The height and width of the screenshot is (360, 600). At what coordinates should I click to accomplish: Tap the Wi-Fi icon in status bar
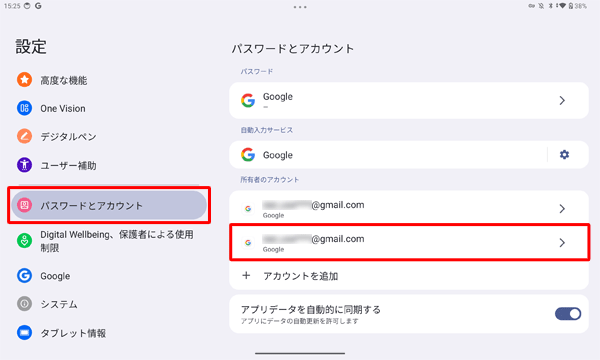coord(561,6)
